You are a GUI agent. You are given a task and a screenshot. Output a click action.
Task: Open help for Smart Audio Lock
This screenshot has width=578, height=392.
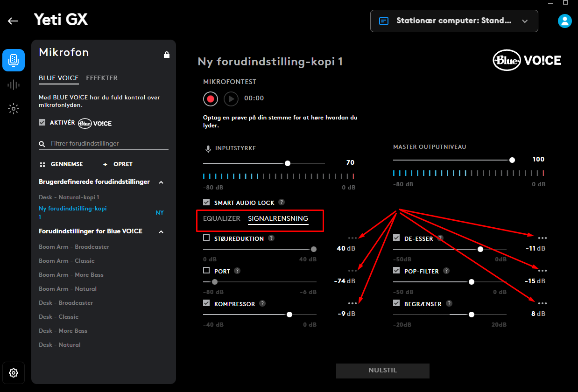pyautogui.click(x=282, y=203)
